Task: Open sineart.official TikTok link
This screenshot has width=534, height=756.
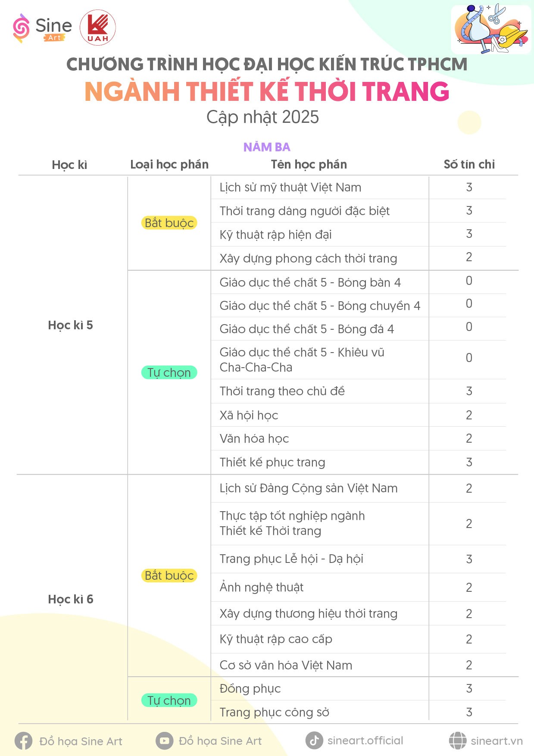Action: coord(365,740)
